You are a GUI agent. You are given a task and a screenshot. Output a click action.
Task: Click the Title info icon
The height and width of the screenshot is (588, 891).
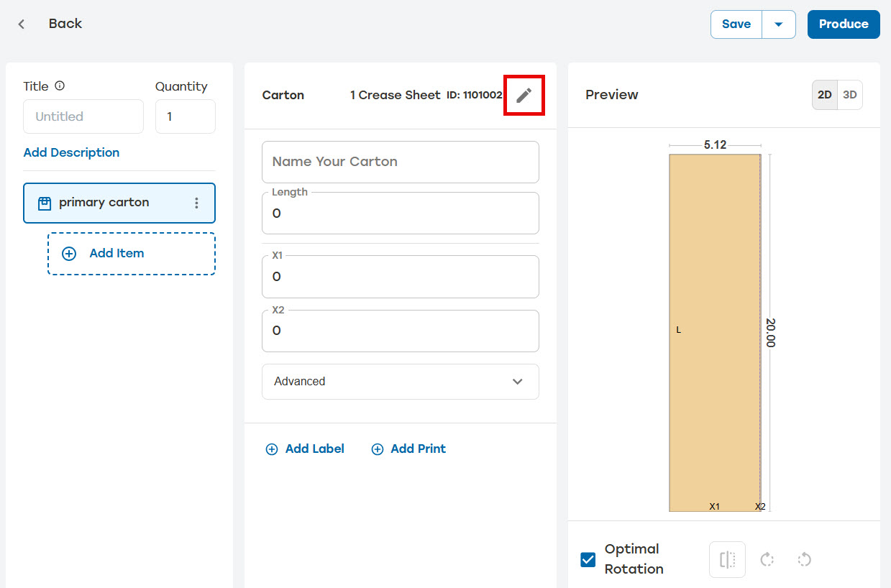click(60, 86)
